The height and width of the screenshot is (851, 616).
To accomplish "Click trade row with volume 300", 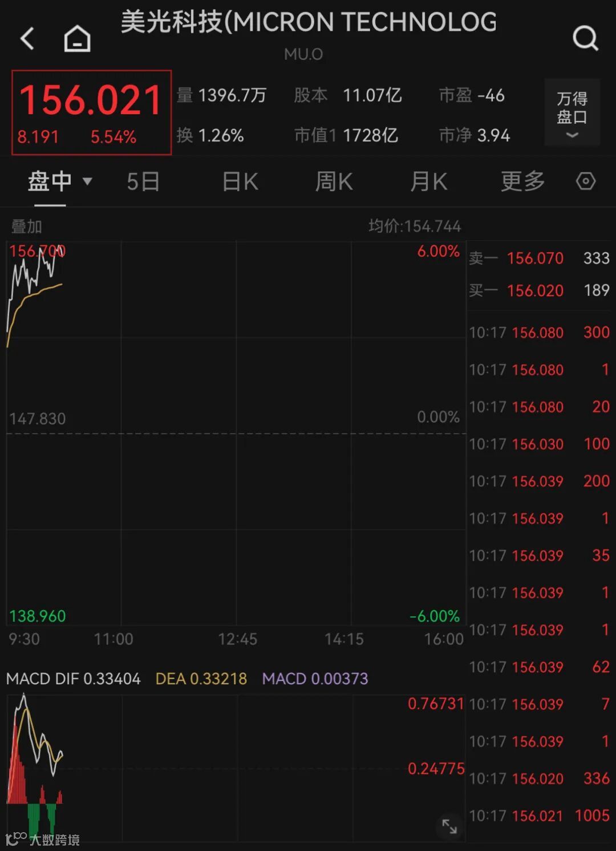I will click(x=539, y=332).
